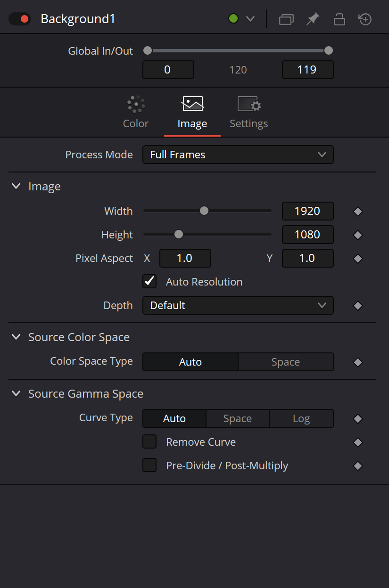Enable the Remove Curve checkbox
The height and width of the screenshot is (588, 389).
click(x=149, y=442)
